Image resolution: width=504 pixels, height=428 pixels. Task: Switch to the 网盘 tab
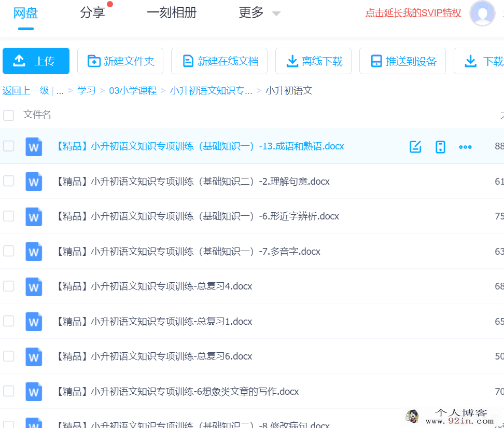pyautogui.click(x=26, y=13)
